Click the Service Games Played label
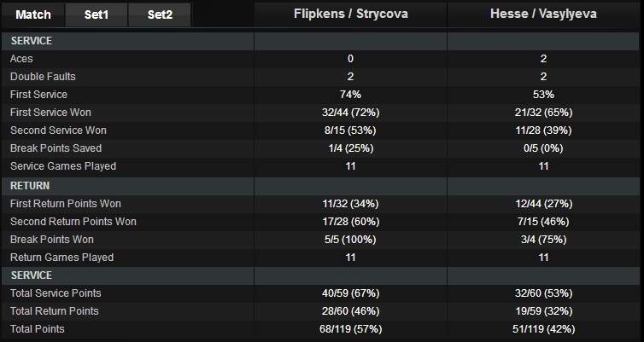This screenshot has width=644, height=342. [62, 166]
